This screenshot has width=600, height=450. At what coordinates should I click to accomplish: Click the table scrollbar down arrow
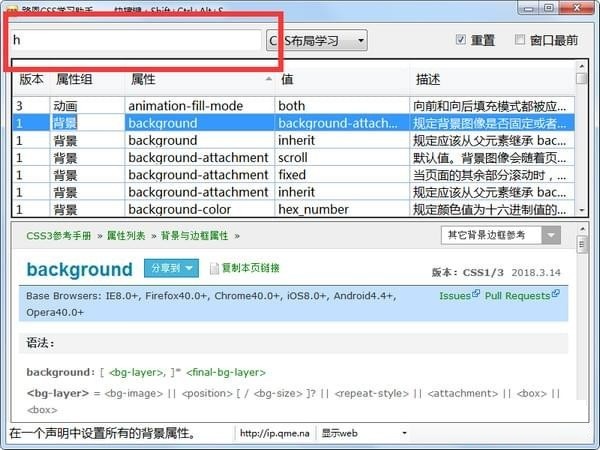coord(581,209)
